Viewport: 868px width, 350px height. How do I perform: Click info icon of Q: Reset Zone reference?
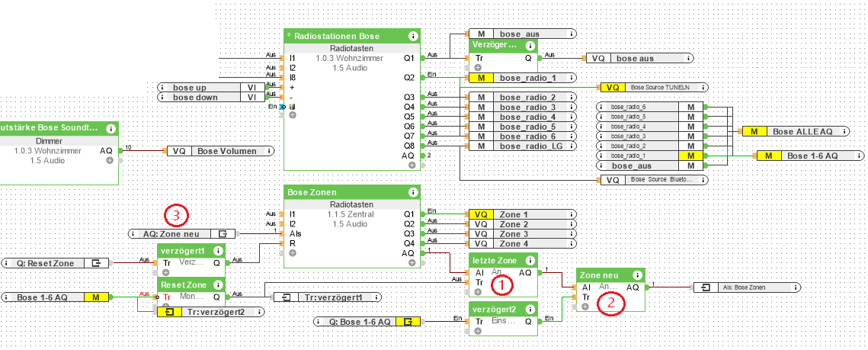point(6,263)
